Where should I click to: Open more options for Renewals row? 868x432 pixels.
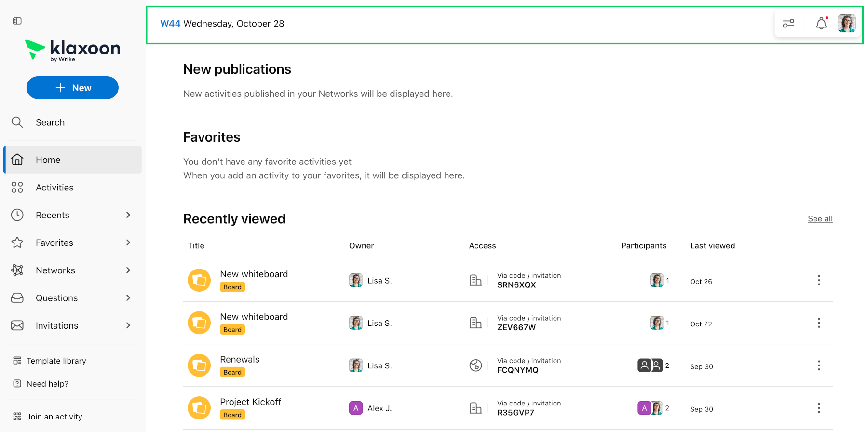(x=819, y=365)
